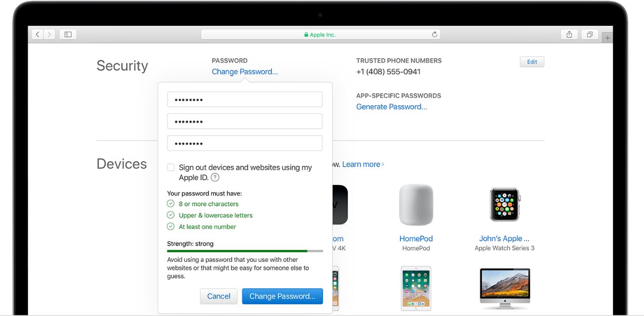
Task: Open the Security section heading
Action: pos(122,65)
